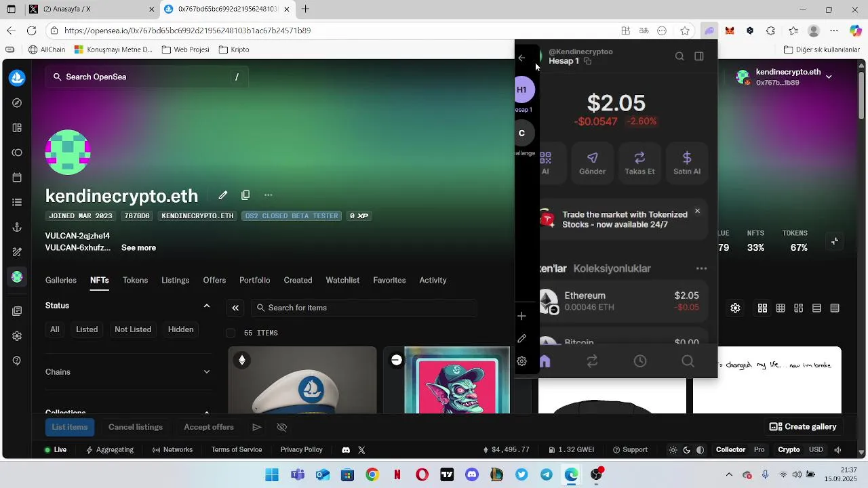The height and width of the screenshot is (488, 868).
Task: Expand profile bio with See more
Action: (x=138, y=248)
